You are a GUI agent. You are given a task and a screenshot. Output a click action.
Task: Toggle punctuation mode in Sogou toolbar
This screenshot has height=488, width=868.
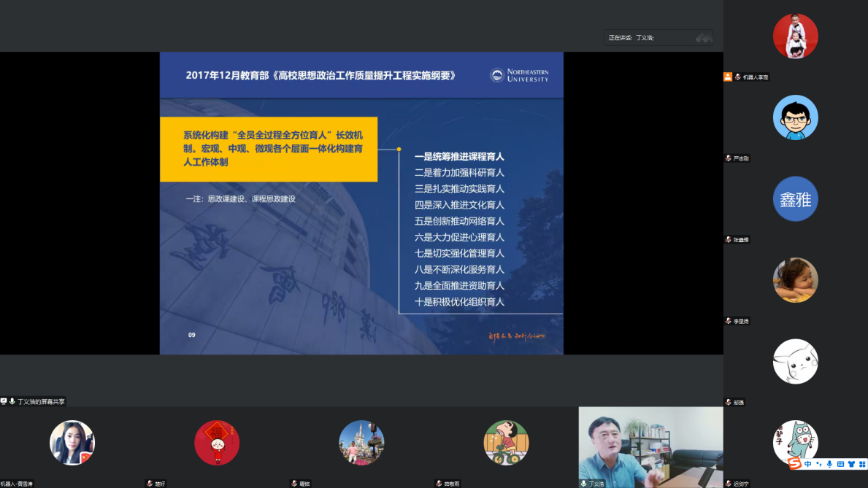[x=818, y=464]
